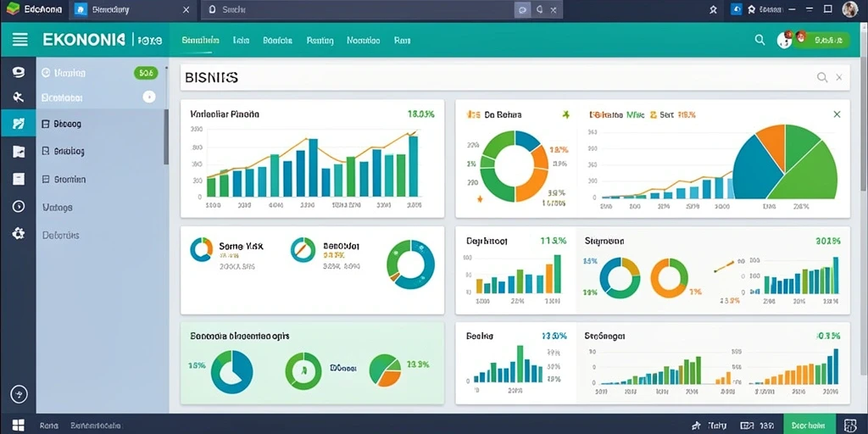Viewport: 868px width, 434px height.
Task: Open the settings gear in the left rail
Action: point(19,234)
